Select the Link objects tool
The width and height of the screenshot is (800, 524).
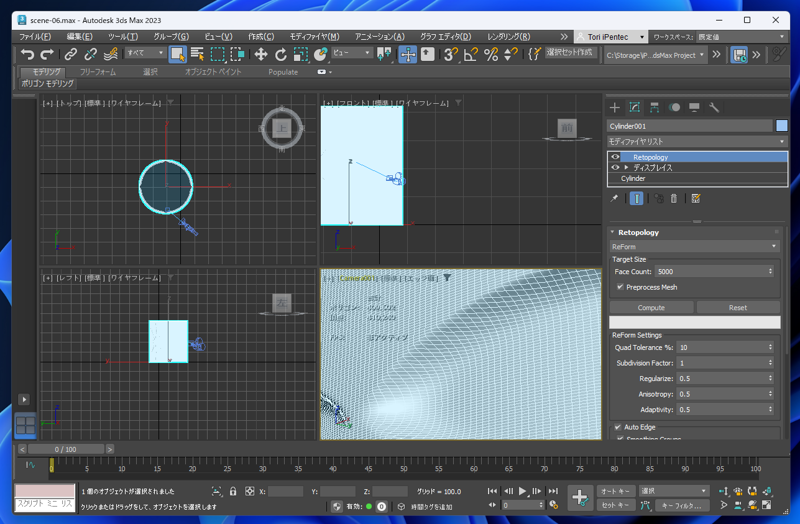tap(70, 54)
